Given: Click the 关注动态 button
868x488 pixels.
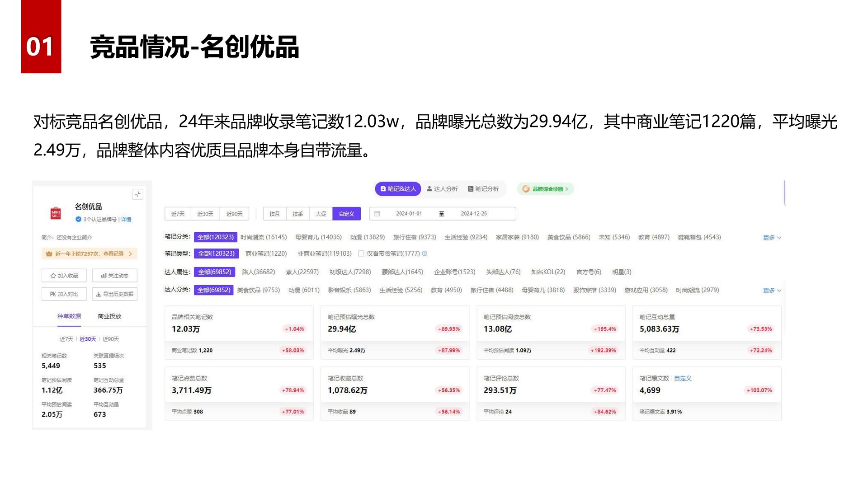Looking at the screenshot, I should [114, 276].
